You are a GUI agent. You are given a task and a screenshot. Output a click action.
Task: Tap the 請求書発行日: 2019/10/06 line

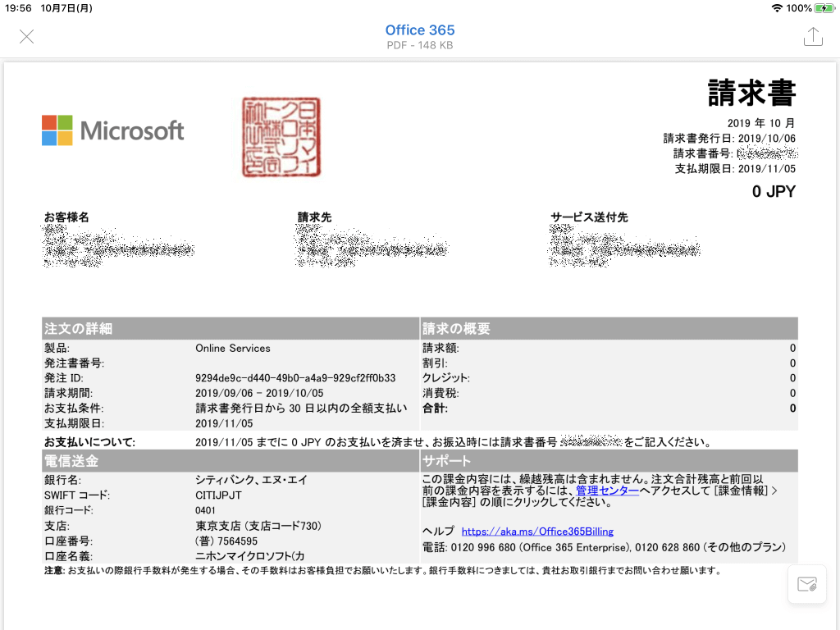click(729, 138)
